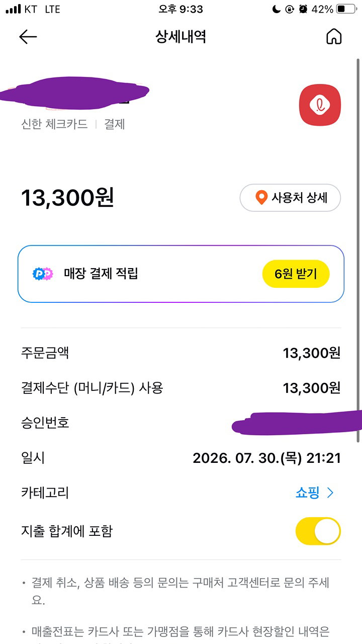
Task: Tap the PP points badge icon
Action: tap(43, 274)
